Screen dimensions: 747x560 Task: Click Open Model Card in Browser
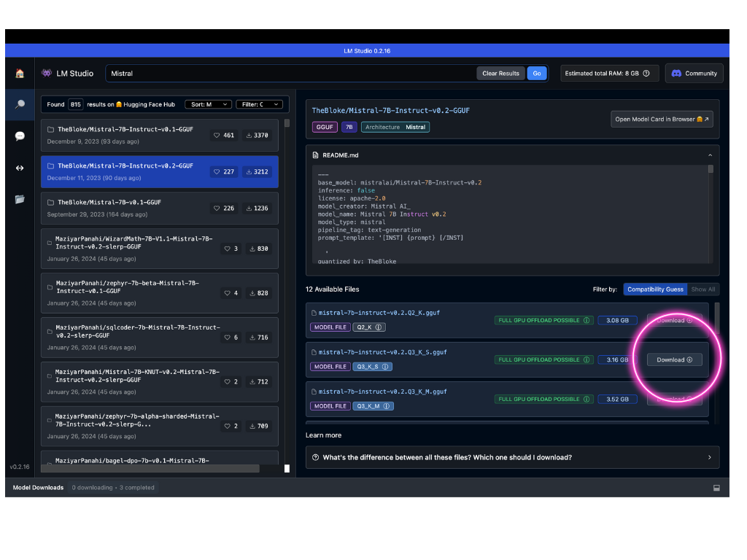coord(662,120)
